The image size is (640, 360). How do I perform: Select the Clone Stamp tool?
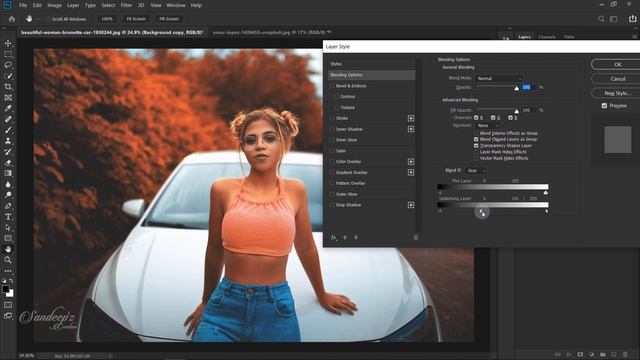(x=8, y=141)
